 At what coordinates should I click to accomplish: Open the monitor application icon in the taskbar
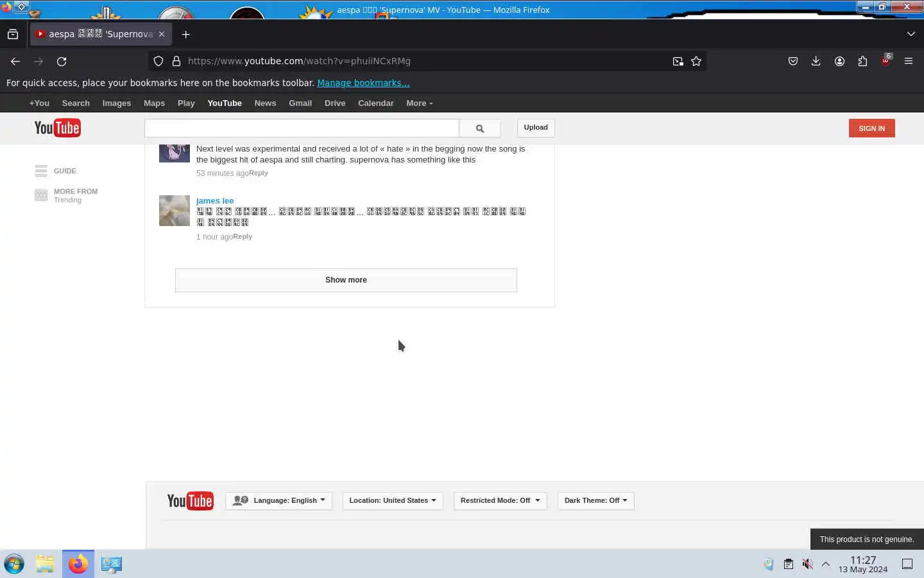[111, 564]
